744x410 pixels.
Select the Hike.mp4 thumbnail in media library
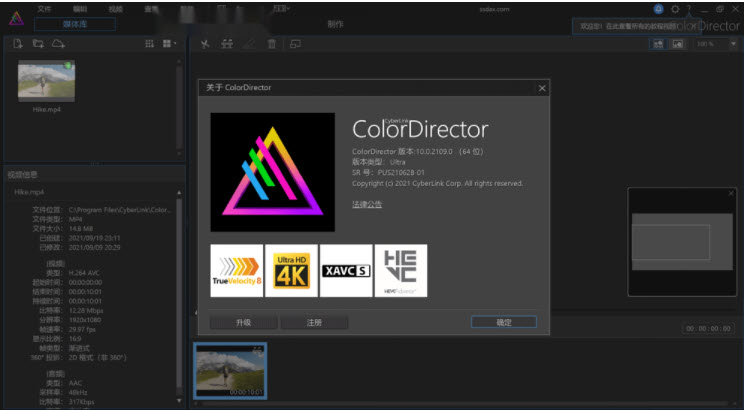[x=46, y=81]
